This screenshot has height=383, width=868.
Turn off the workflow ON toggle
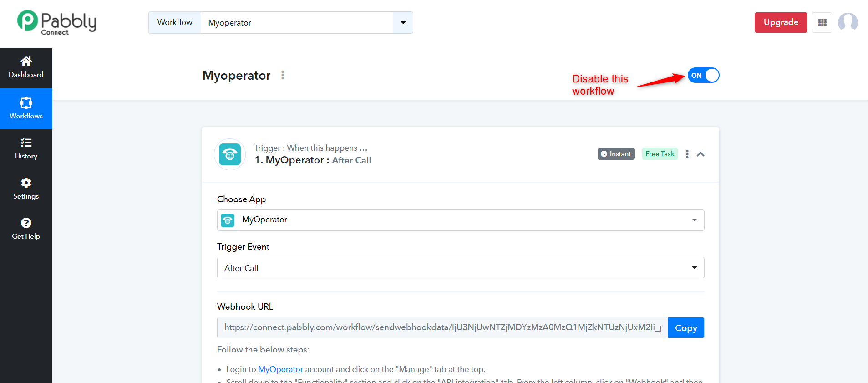tap(703, 76)
